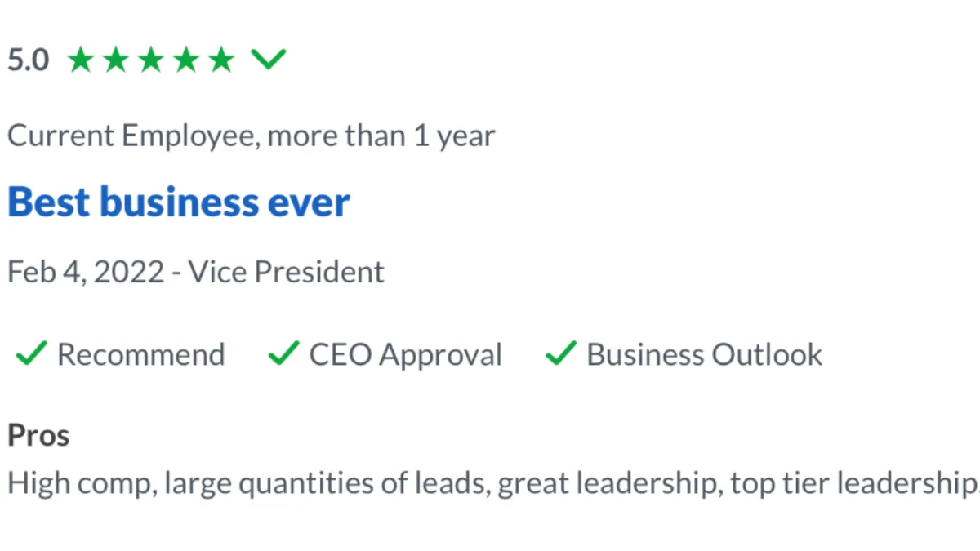
Task: Open the 'Best business ever' review link
Action: pyautogui.click(x=179, y=202)
